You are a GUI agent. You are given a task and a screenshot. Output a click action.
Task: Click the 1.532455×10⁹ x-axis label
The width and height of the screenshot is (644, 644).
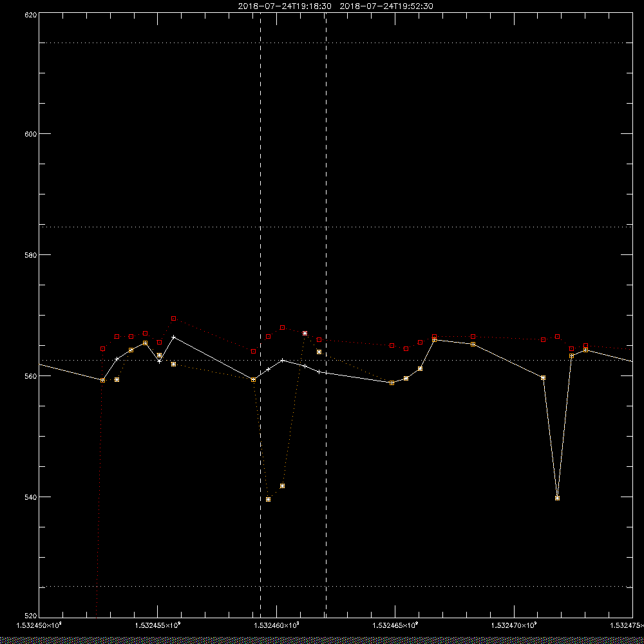[157, 625]
